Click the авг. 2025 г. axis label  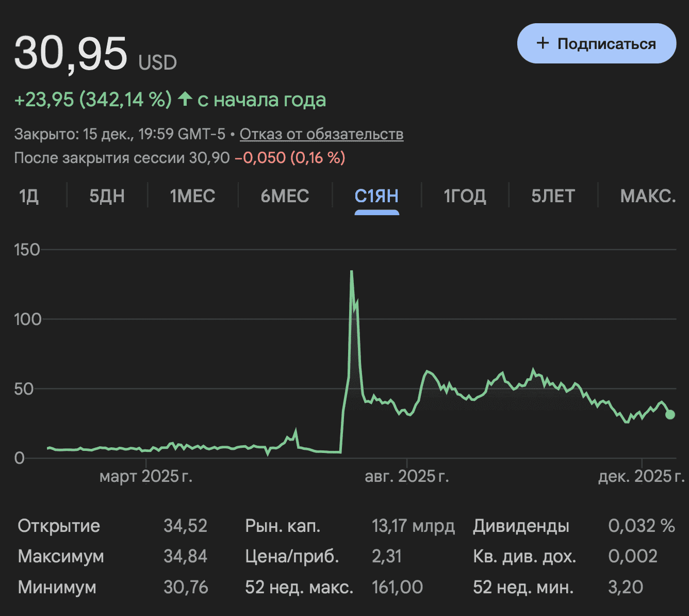(x=407, y=476)
